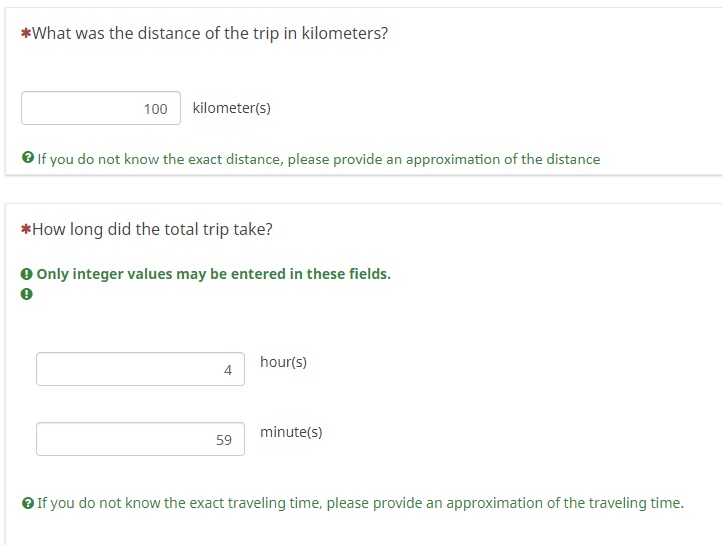Screen dimensions: 722x545
Task: Click the warning icon before 'Only integer values'
Action: pyautogui.click(x=27, y=274)
